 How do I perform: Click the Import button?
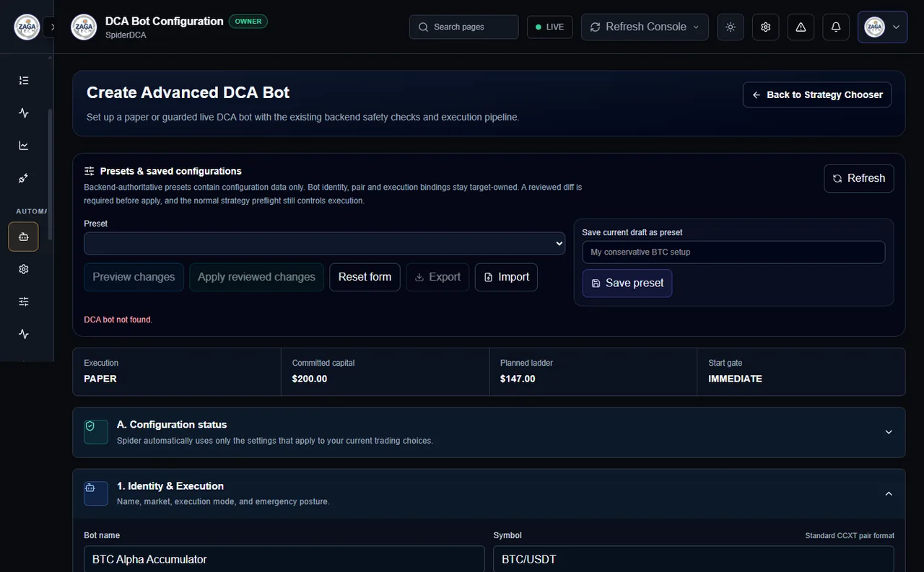coord(506,277)
